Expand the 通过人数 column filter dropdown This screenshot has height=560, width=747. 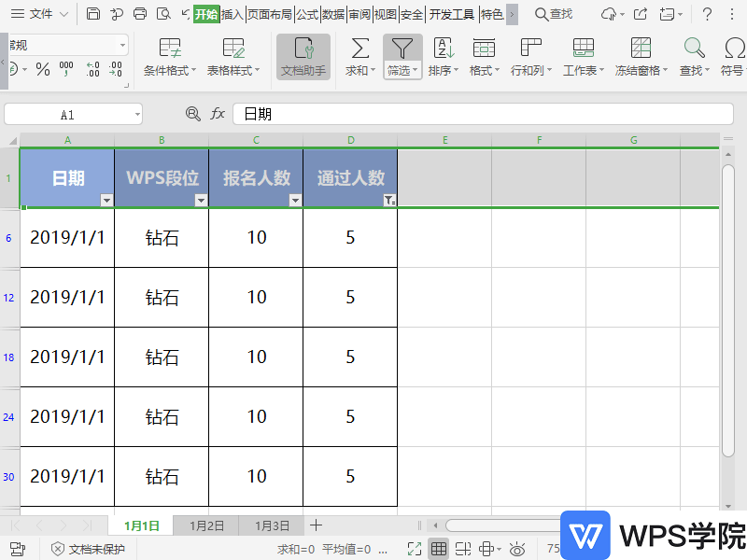coord(389,201)
